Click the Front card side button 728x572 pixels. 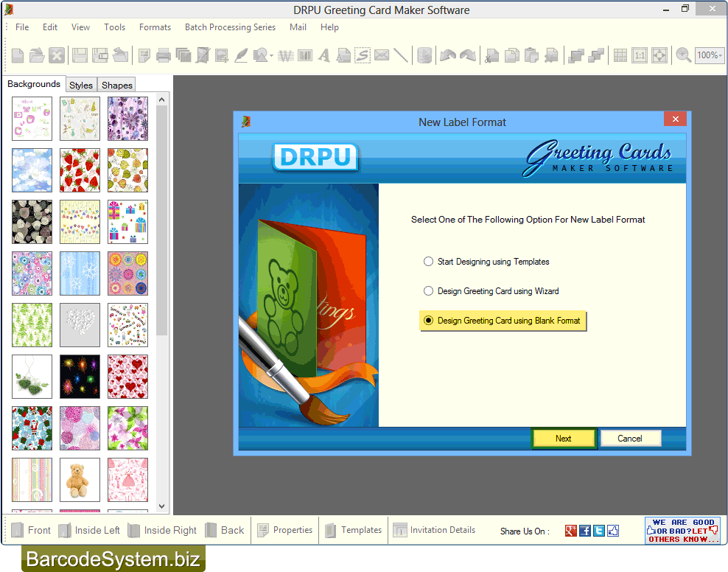tap(31, 530)
